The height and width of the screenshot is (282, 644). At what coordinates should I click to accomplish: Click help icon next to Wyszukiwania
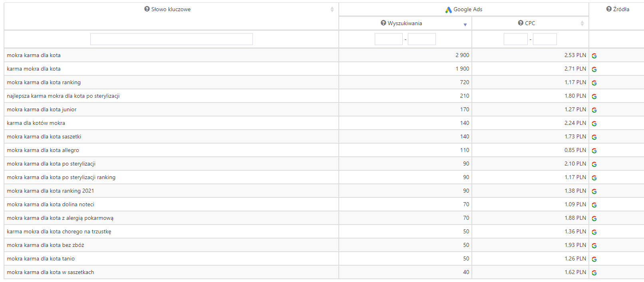pyautogui.click(x=384, y=23)
